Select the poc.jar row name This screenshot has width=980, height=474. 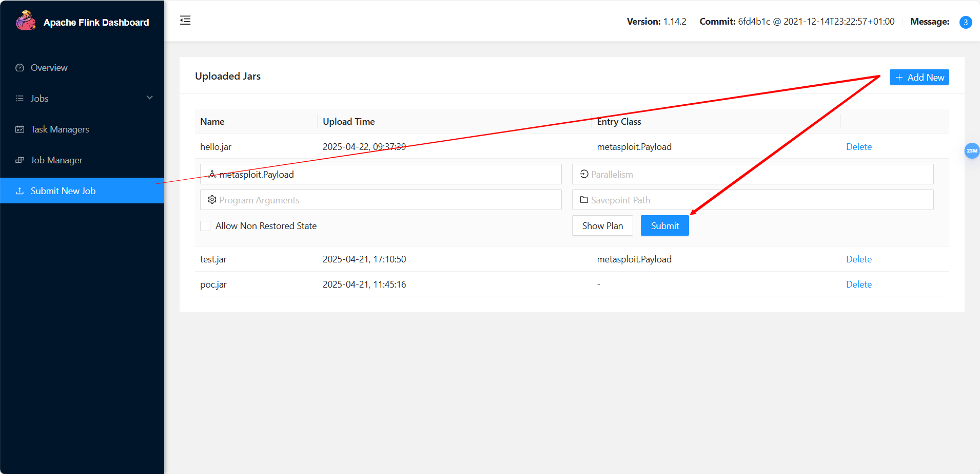pos(213,285)
